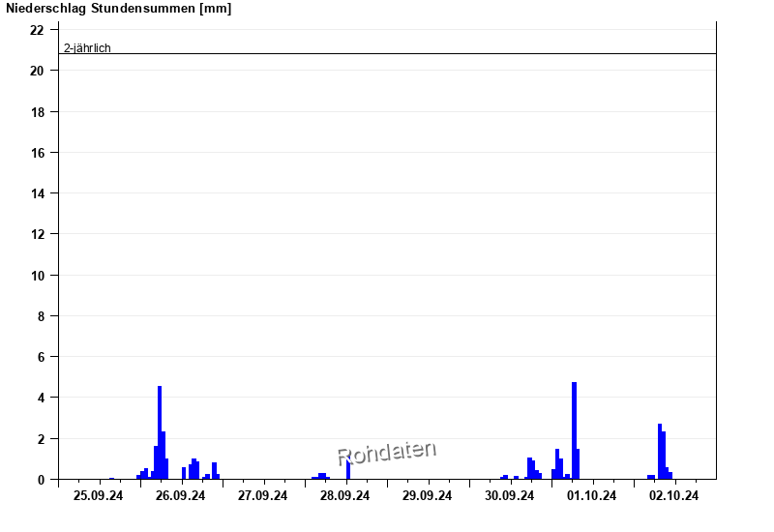774x532 pixels.
Task: Click the y-axis value 18
Action: (x=37, y=112)
